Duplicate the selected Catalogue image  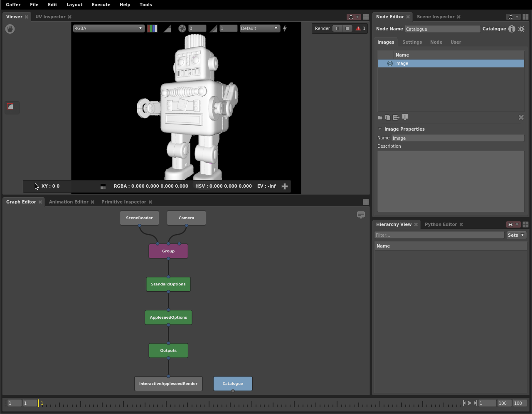[x=388, y=118]
